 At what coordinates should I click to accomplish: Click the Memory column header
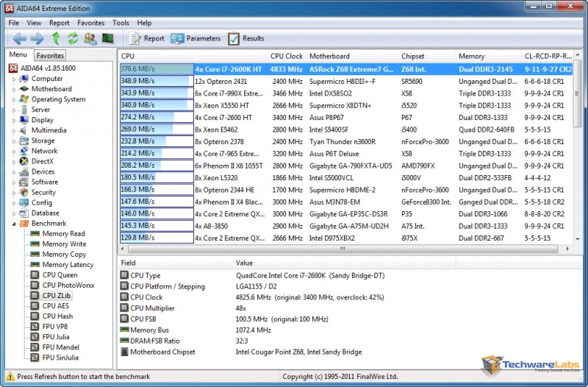pyautogui.click(x=488, y=56)
